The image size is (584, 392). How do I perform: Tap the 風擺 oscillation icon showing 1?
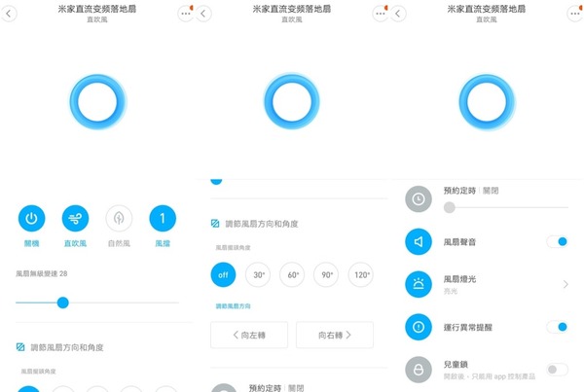point(163,218)
